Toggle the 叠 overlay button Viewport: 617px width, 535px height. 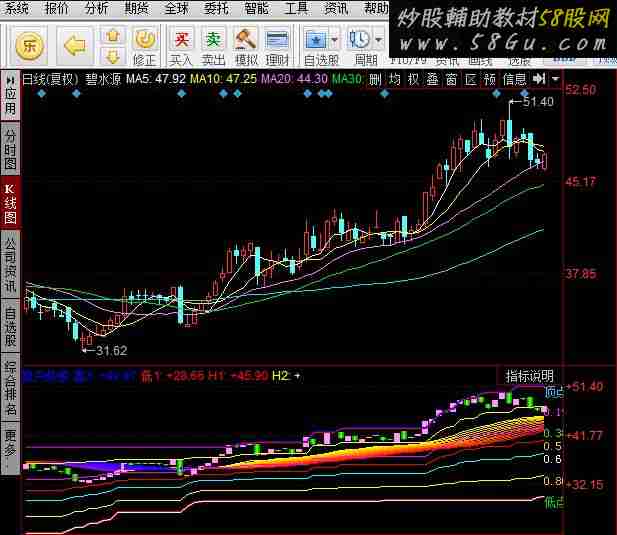(432, 79)
